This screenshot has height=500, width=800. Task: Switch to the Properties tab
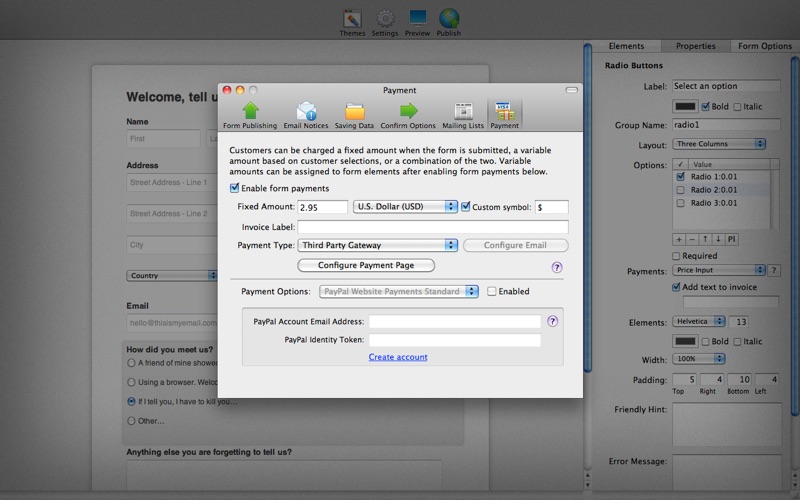tap(695, 46)
